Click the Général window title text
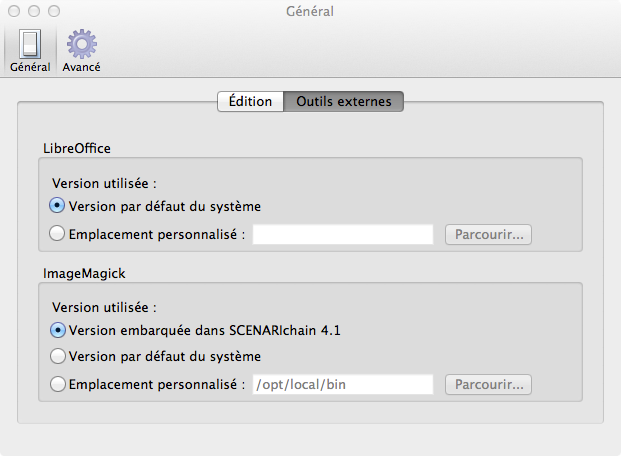The width and height of the screenshot is (621, 456). click(310, 11)
